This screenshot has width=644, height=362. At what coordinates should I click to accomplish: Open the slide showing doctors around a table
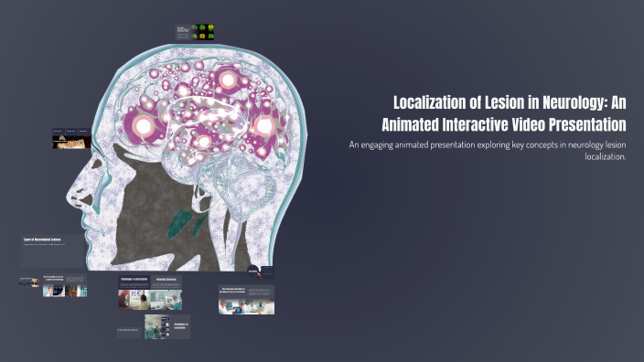click(246, 300)
